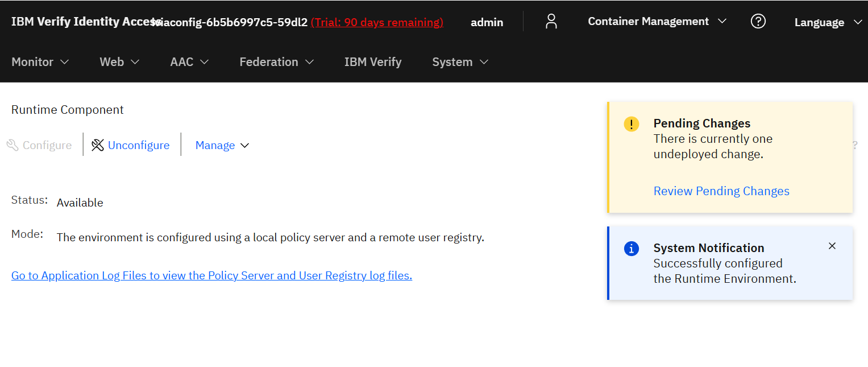Click the yellow Pending Changes warning icon
Viewport: 868px width, 367px height.
pyautogui.click(x=632, y=124)
